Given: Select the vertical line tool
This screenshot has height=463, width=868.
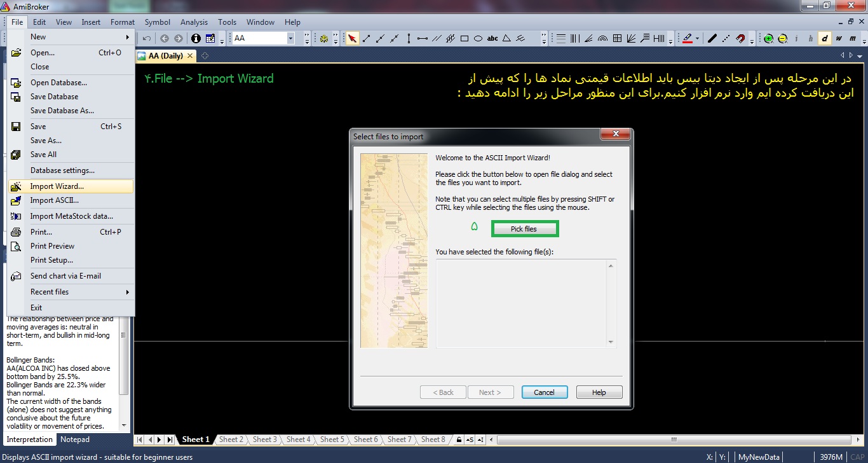Looking at the screenshot, I should 409,38.
